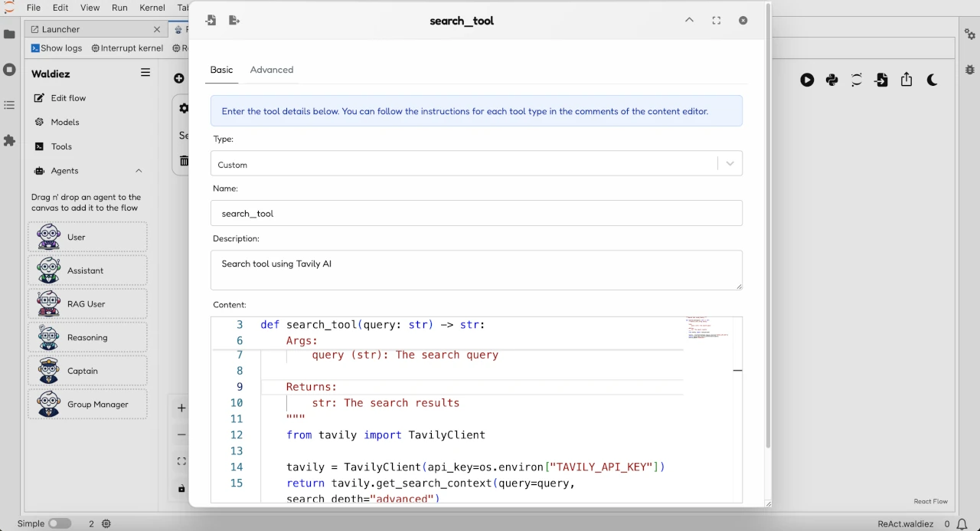Click the Description field of search_tool
The image size is (980, 531).
476,270
